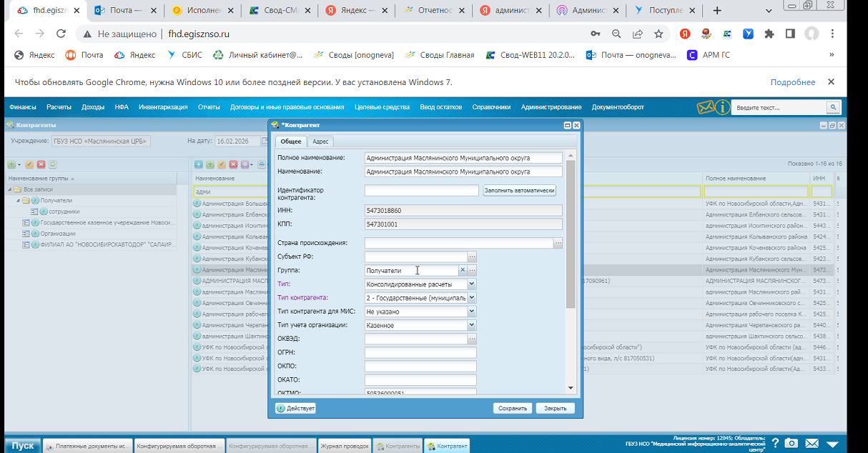Dismiss Chrome update notice with X
This screenshot has height=453, width=868.
pyautogui.click(x=831, y=81)
